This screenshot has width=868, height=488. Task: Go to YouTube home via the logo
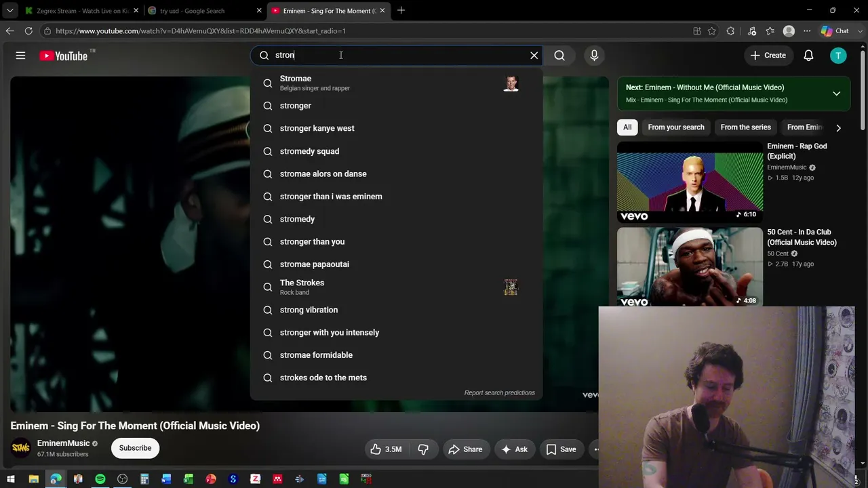click(x=63, y=56)
